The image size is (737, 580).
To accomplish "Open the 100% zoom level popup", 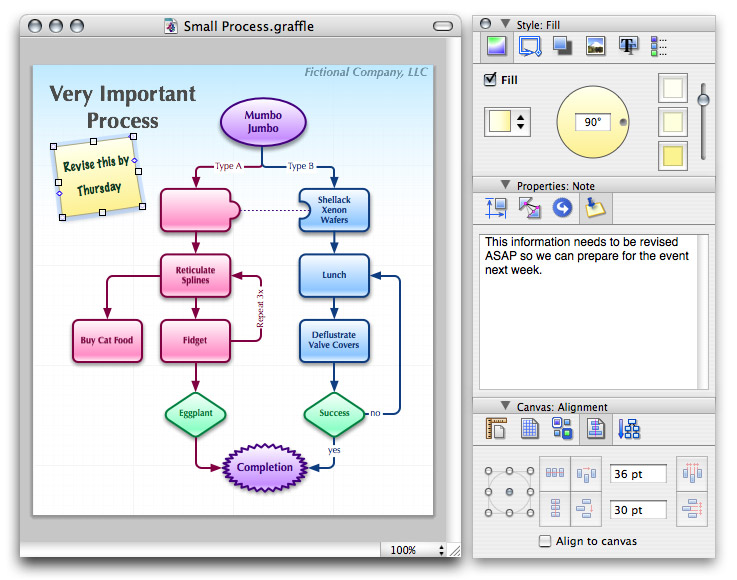I will pyautogui.click(x=413, y=550).
